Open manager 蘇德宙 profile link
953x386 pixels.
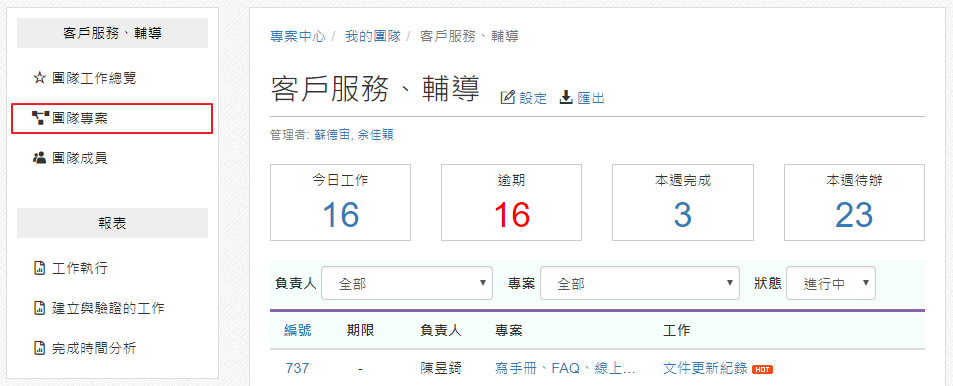pos(332,135)
